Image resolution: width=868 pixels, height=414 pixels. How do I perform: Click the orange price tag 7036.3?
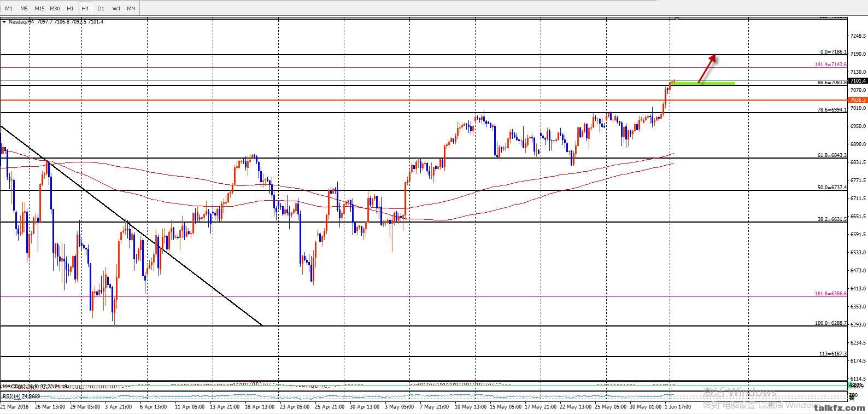tap(858, 100)
